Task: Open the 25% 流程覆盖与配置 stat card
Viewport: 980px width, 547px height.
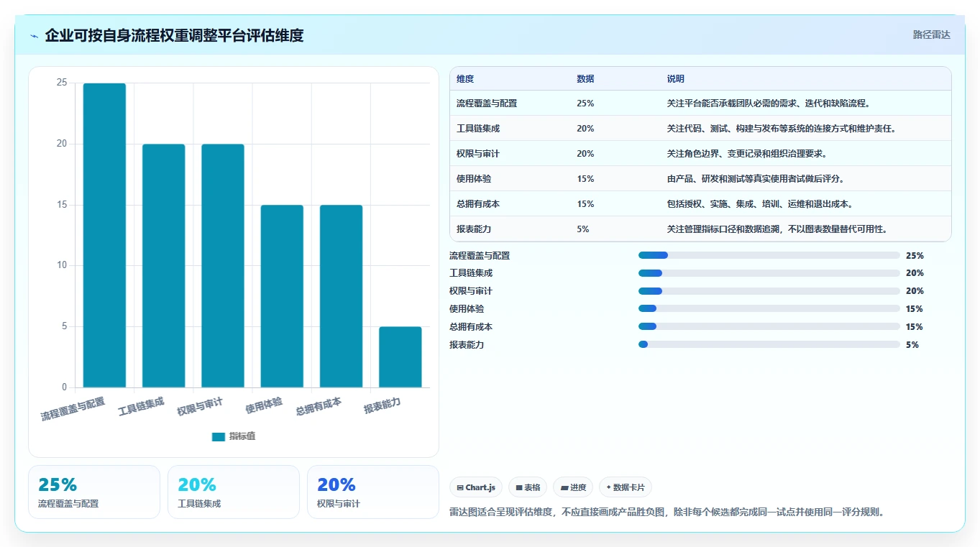Action: click(x=94, y=492)
